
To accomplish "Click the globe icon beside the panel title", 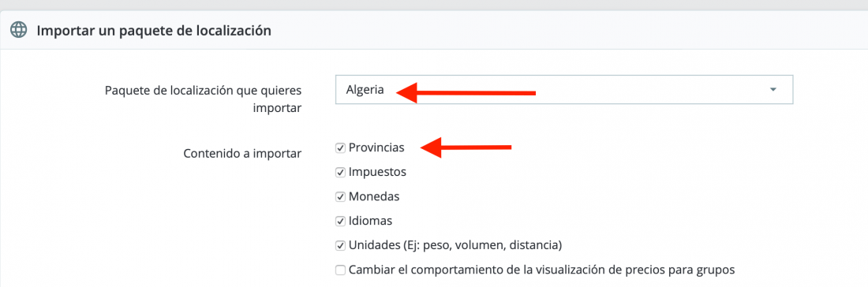I will tap(19, 30).
